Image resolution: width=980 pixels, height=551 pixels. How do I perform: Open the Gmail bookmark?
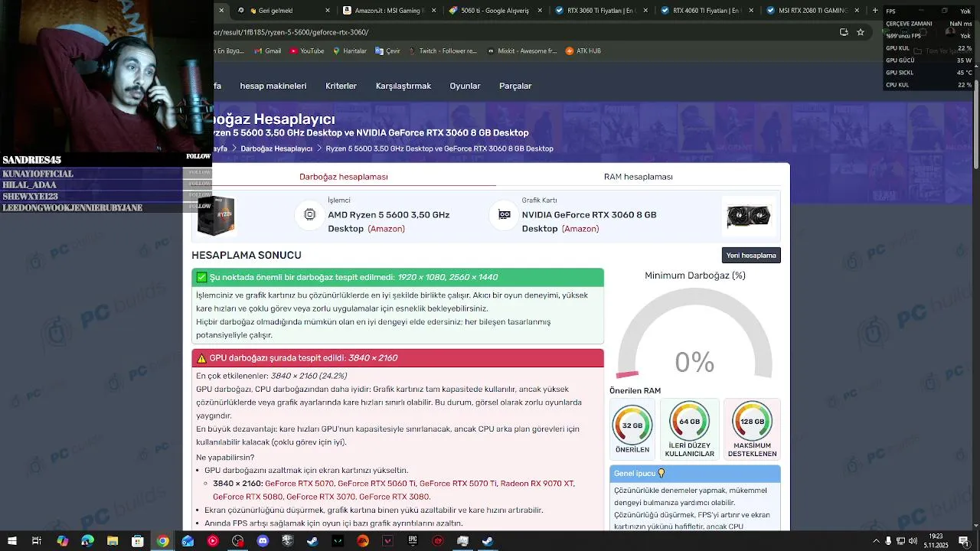click(x=266, y=51)
